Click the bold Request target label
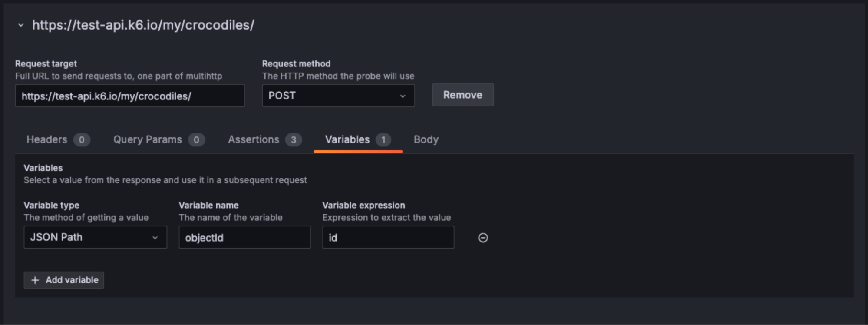 (x=46, y=63)
